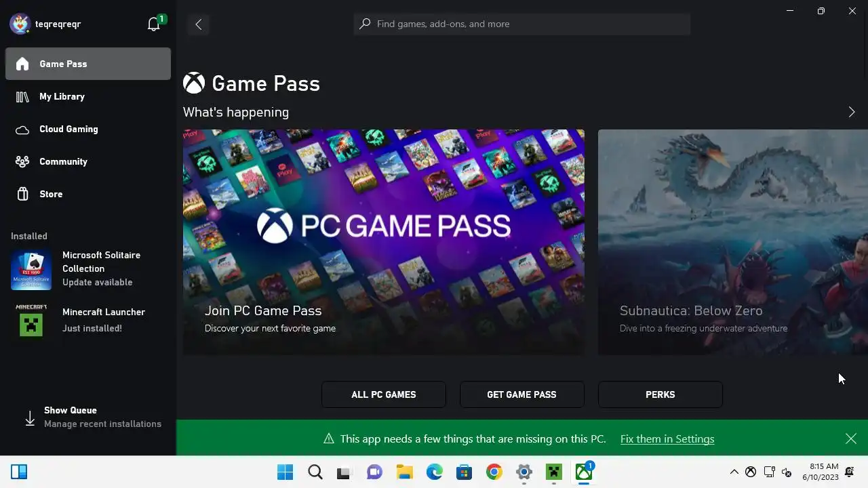Show Queue of recent installations
The image size is (868, 488).
pyautogui.click(x=88, y=417)
